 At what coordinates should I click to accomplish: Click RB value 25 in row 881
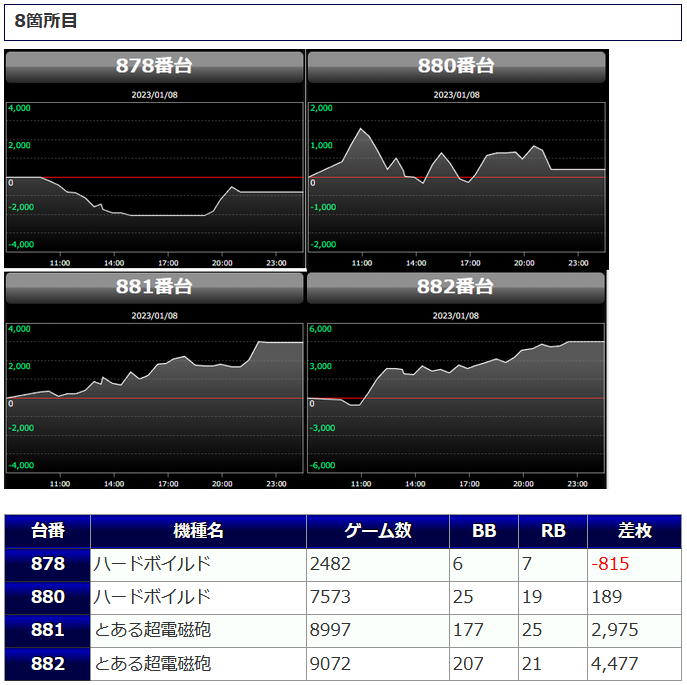532,630
